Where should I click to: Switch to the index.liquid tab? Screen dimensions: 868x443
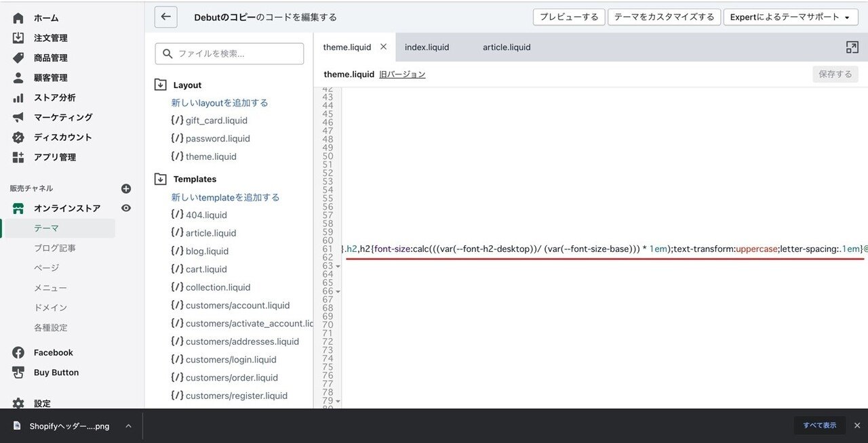tap(427, 47)
